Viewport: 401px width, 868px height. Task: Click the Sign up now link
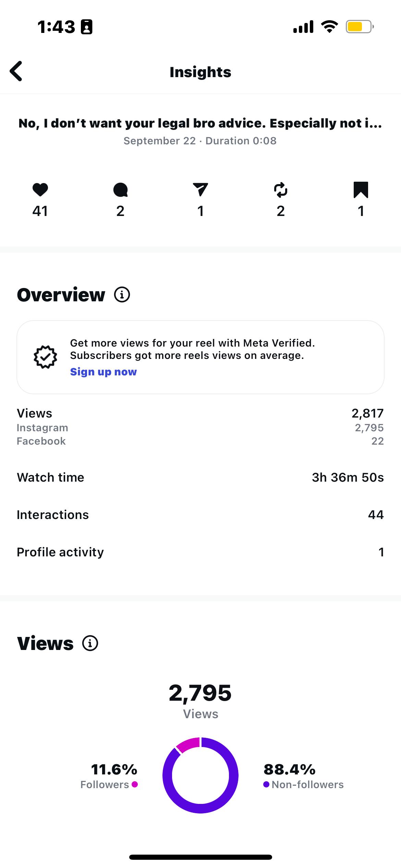[x=103, y=372]
